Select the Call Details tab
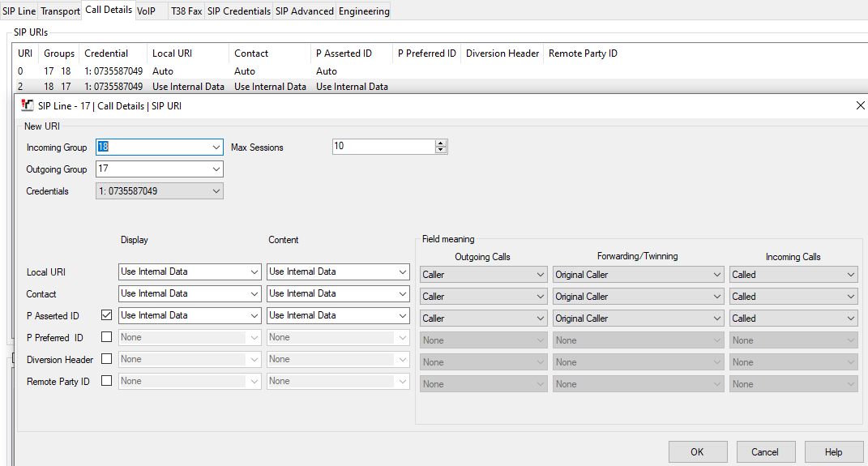 pyautogui.click(x=109, y=10)
